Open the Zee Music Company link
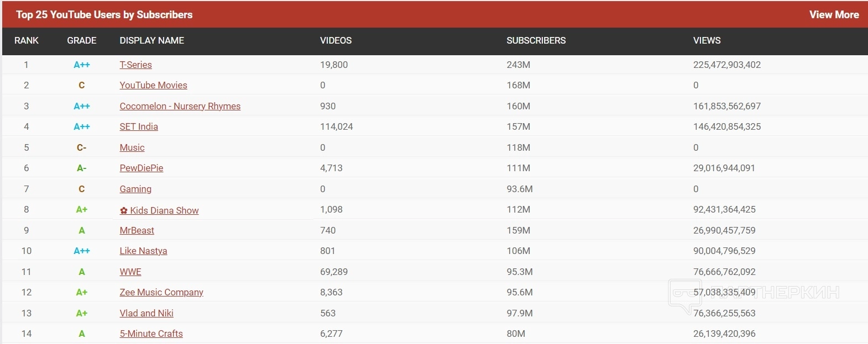The image size is (868, 344). tap(161, 292)
